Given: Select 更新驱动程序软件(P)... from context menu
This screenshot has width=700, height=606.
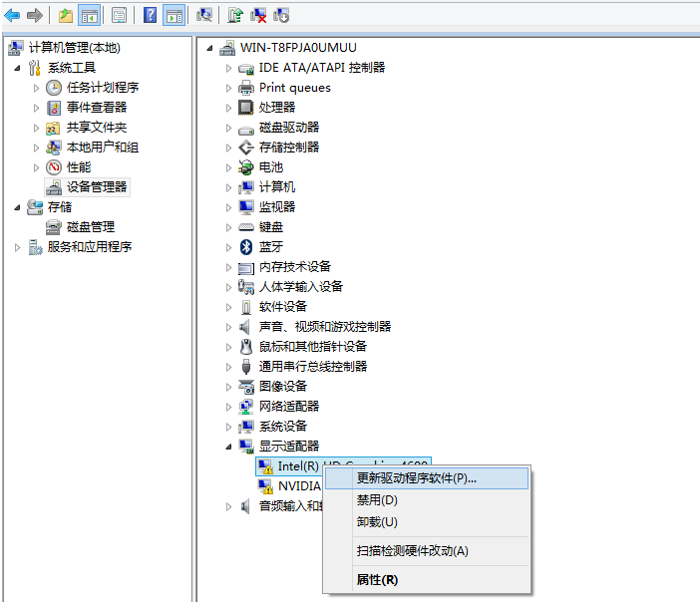Looking at the screenshot, I should 416,478.
